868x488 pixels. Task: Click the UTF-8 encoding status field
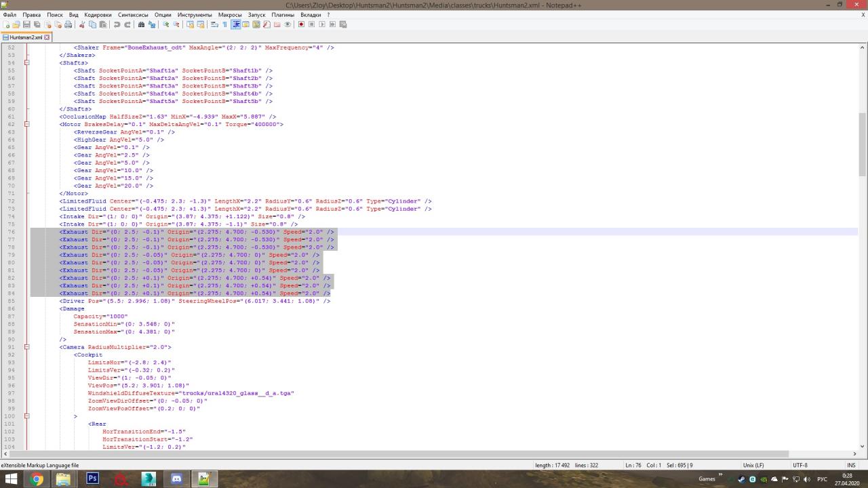800,465
